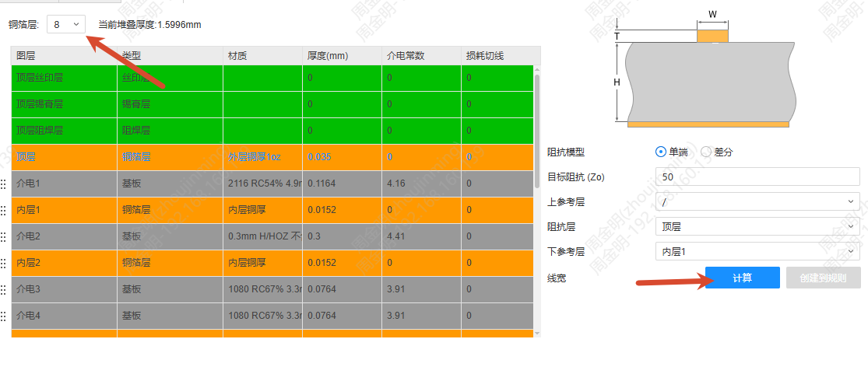Viewport: 868px width, 374px height.
Task: Click the blue 计算 button
Action: [743, 278]
